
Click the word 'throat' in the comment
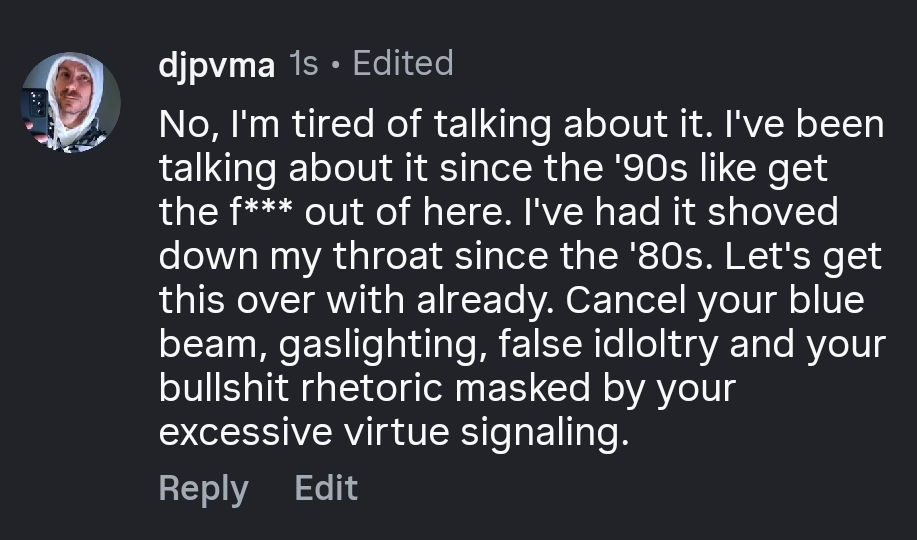pyautogui.click(x=391, y=257)
